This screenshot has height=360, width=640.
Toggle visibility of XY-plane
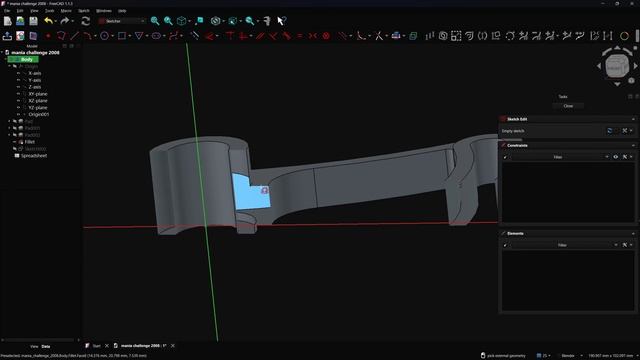click(x=18, y=94)
